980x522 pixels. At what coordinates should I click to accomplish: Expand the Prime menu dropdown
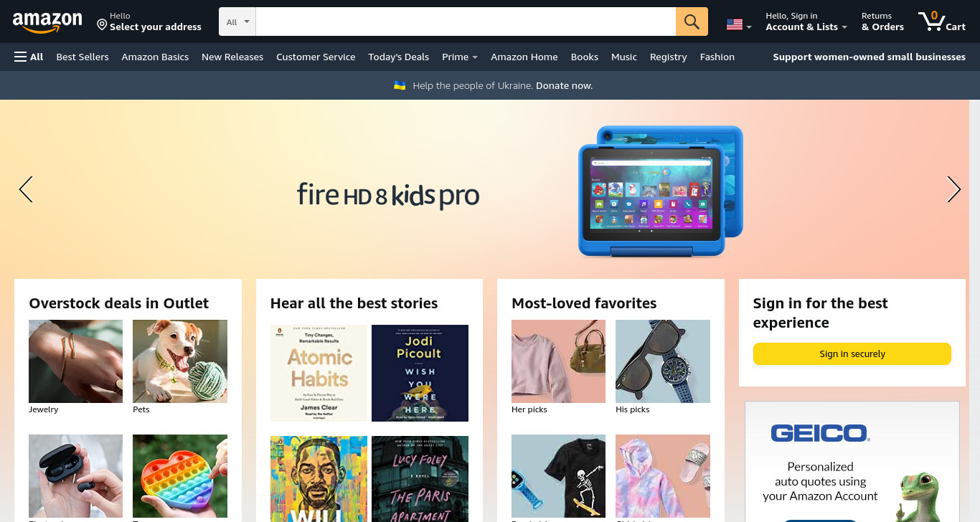tap(460, 57)
